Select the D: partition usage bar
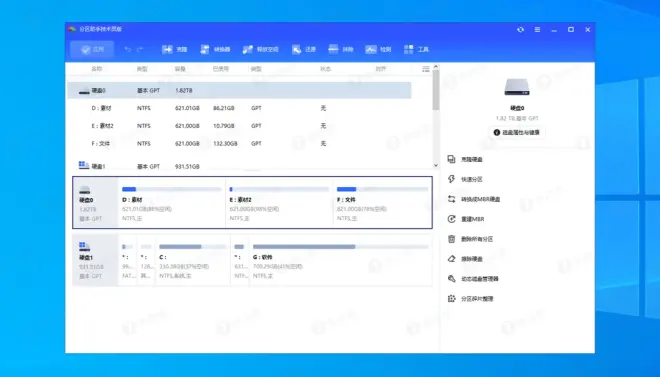The width and height of the screenshot is (660, 377). point(171,189)
